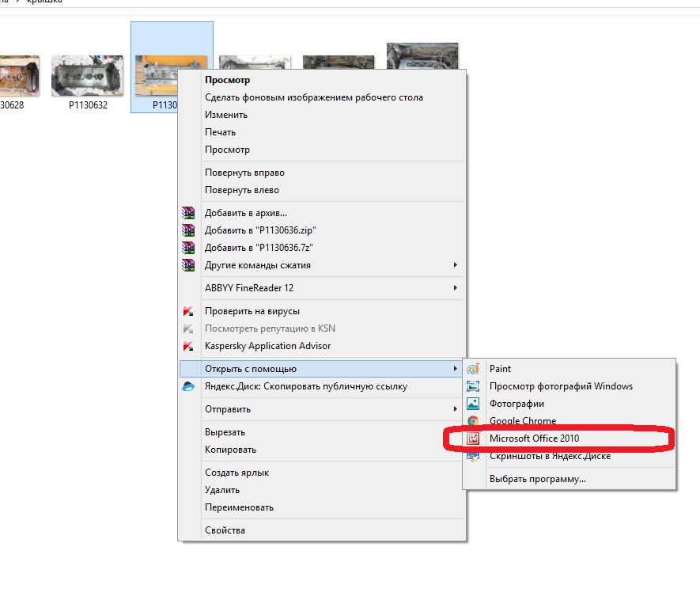Click Сделать фоновым изображением рабочего стола
This screenshot has height=600, width=700.
(x=313, y=97)
